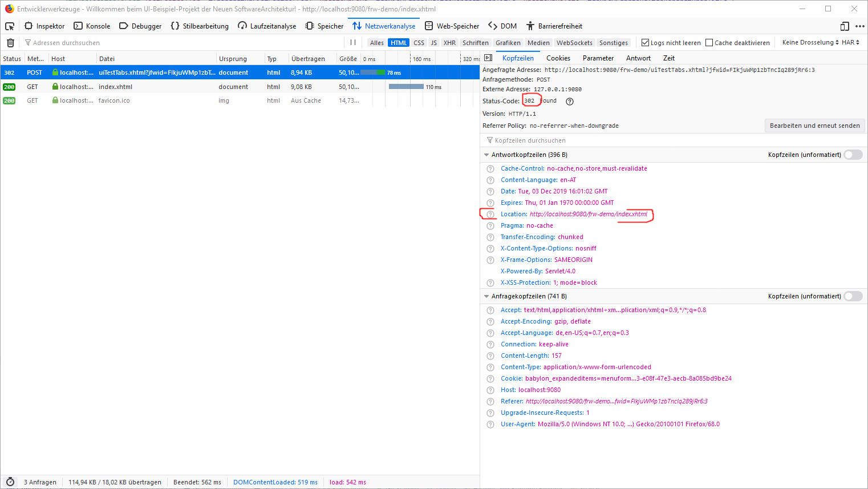Select the Netzwerkanalyse tab
Viewport: 868px width, 489px height.
point(384,26)
